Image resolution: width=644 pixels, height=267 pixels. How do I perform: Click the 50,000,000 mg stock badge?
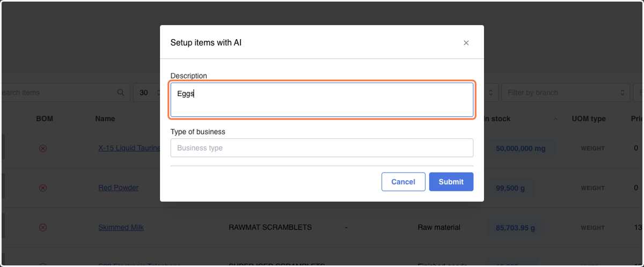pos(521,149)
